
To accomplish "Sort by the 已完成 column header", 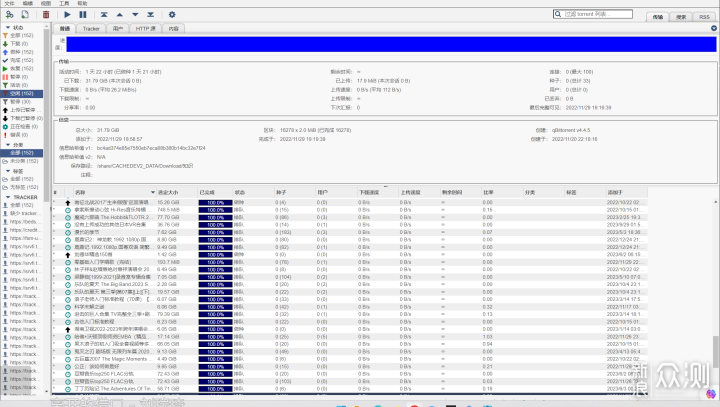I will pos(215,192).
